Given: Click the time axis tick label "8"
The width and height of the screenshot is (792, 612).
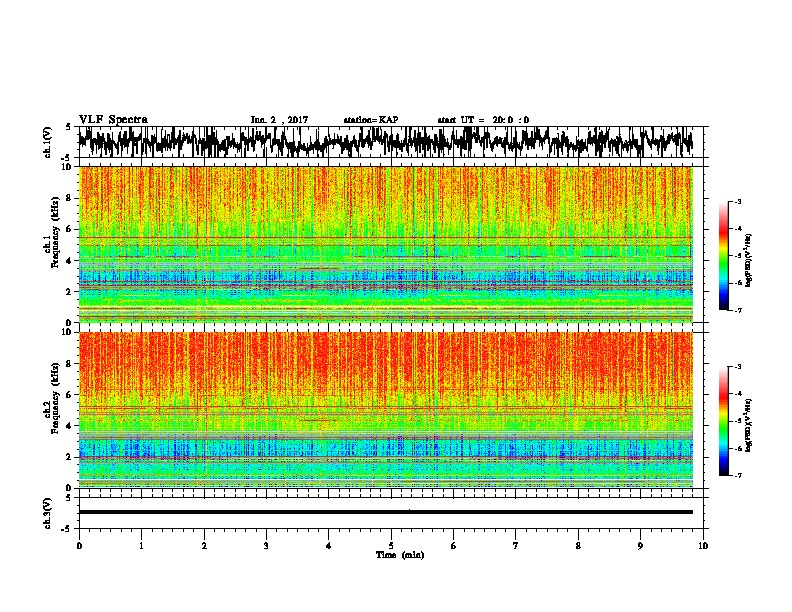Looking at the screenshot, I should (x=578, y=546).
